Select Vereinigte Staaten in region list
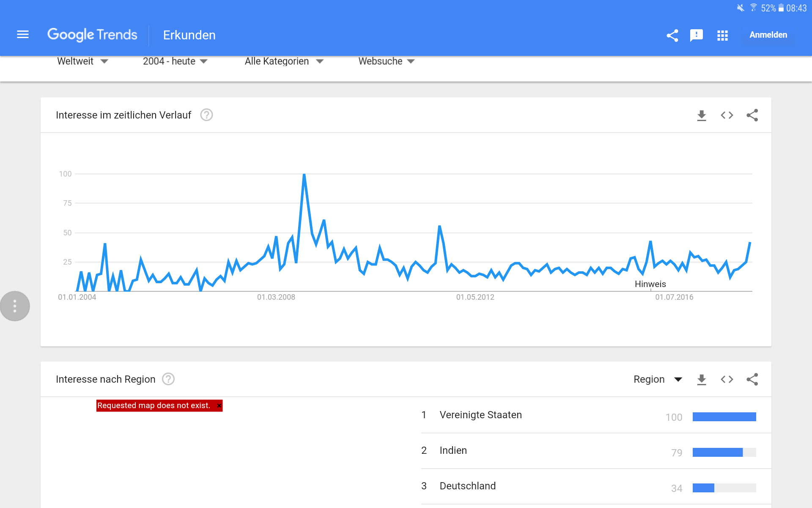This screenshot has width=812, height=508. (480, 415)
